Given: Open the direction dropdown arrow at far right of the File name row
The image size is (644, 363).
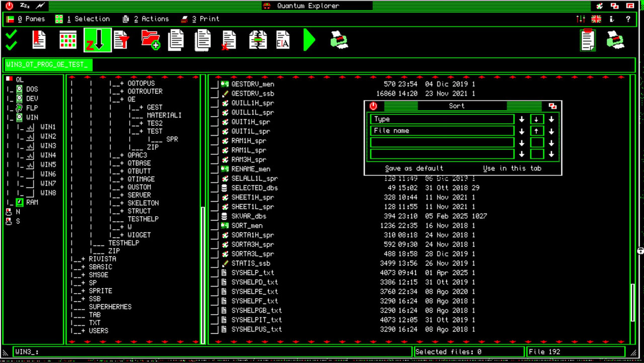Looking at the screenshot, I should pyautogui.click(x=551, y=131).
